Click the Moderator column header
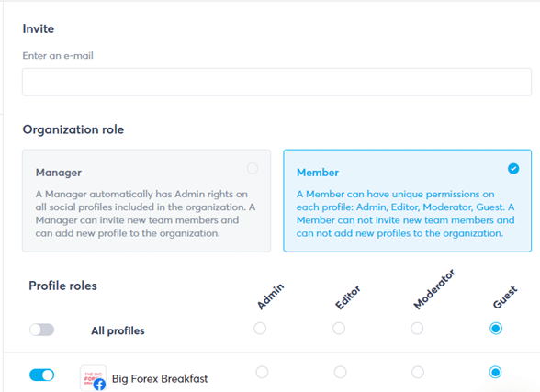The image size is (540, 392). (434, 289)
